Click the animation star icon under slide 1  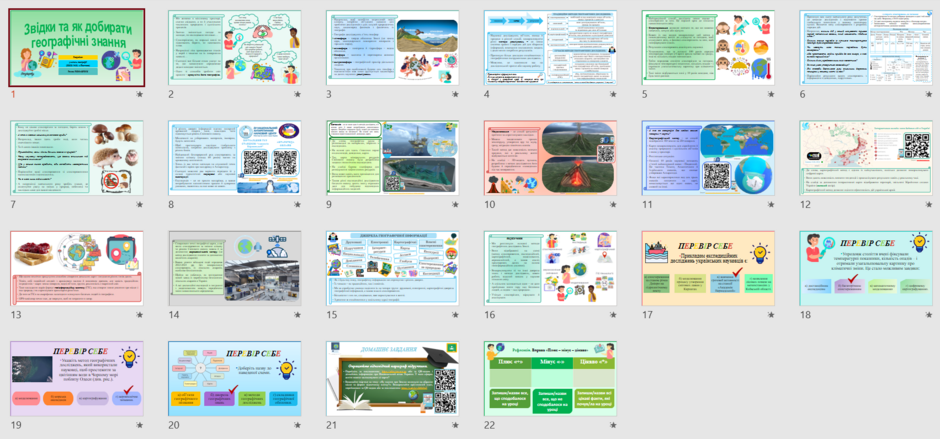coord(139,94)
